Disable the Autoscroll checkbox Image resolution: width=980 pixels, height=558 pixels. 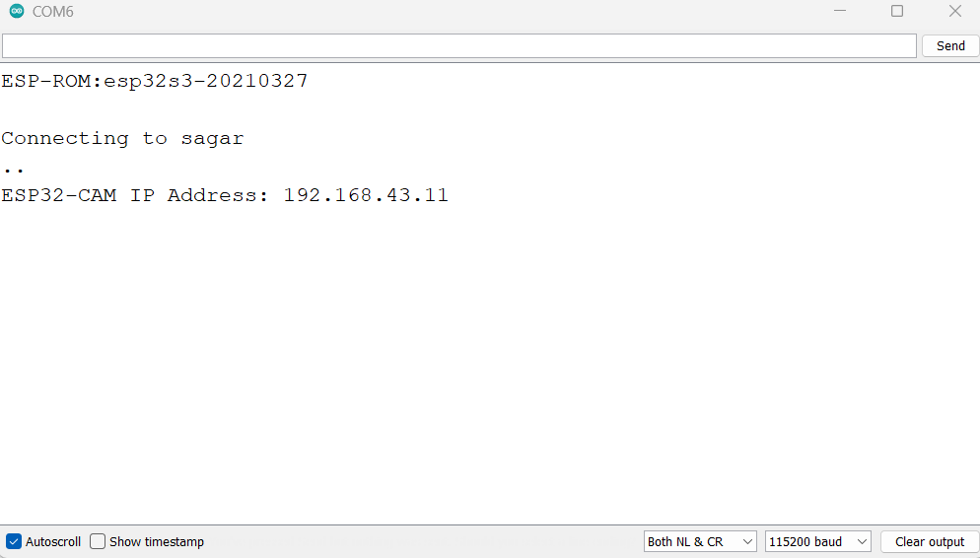(14, 541)
